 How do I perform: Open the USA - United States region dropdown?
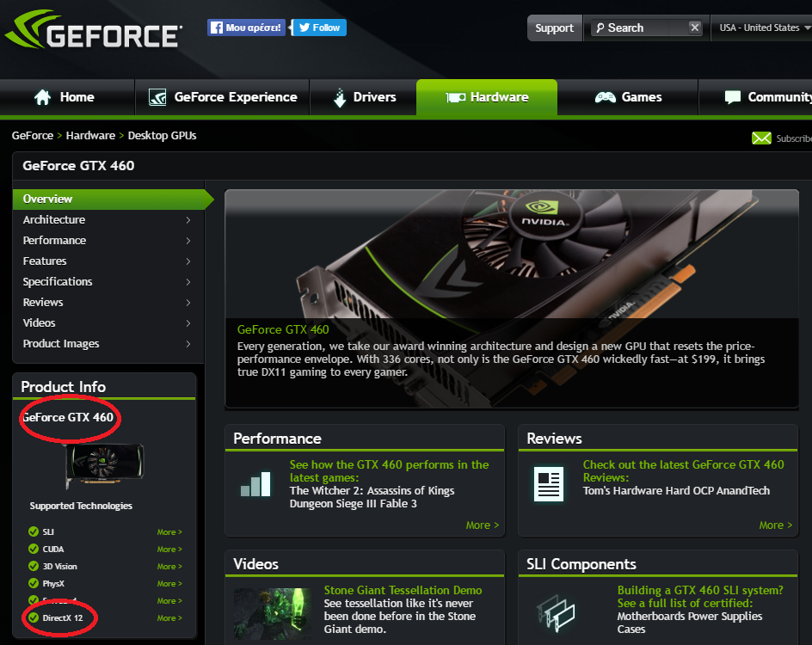click(x=764, y=28)
